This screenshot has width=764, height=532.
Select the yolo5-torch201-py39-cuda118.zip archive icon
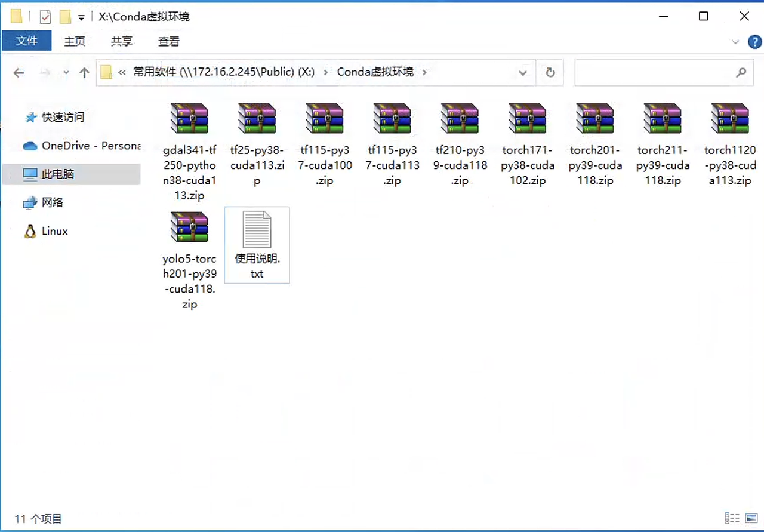(189, 227)
